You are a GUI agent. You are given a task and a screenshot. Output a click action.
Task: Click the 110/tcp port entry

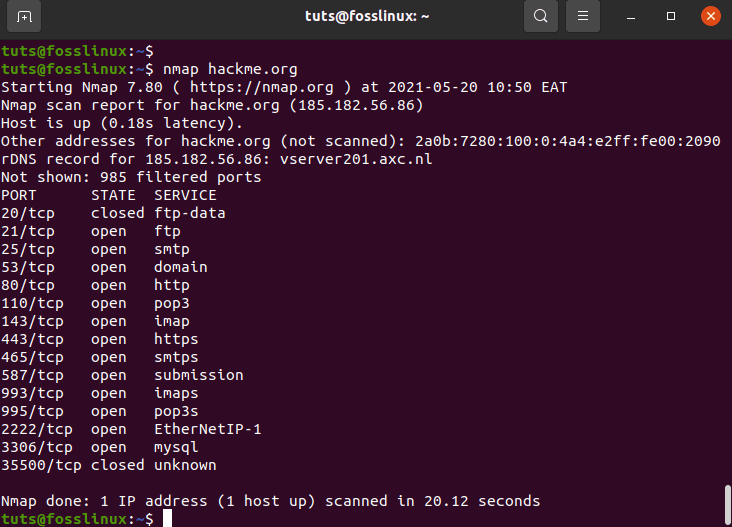point(32,303)
